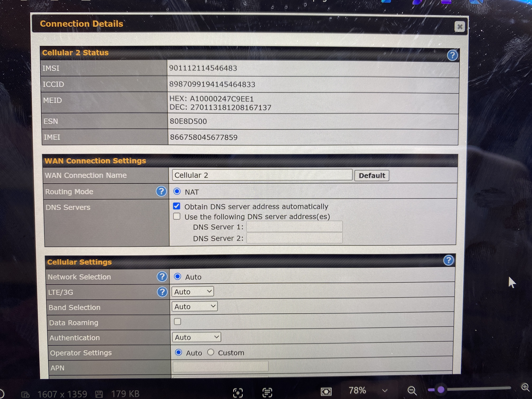Open Network Selection help icon
532x399 pixels.
162,277
